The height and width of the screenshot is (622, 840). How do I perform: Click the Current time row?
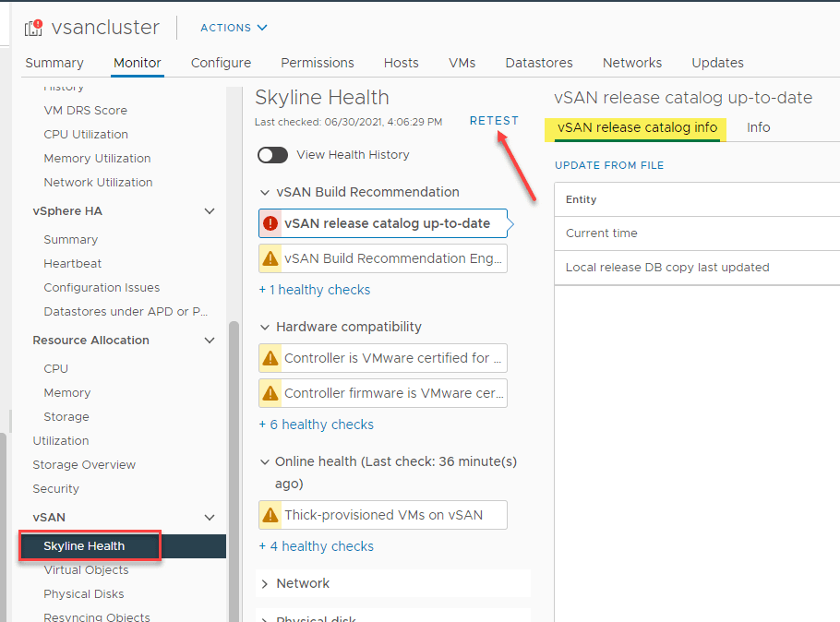[x=696, y=233]
